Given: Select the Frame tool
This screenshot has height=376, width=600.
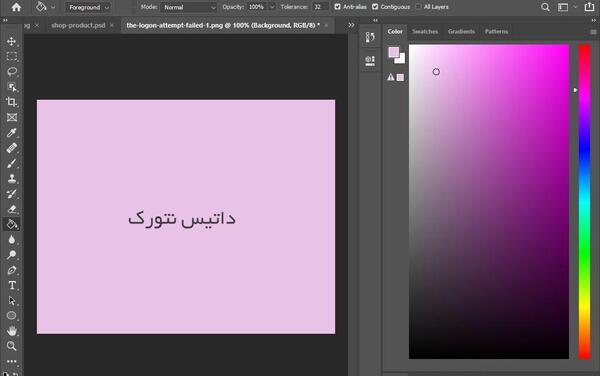Looking at the screenshot, I should point(11,117).
